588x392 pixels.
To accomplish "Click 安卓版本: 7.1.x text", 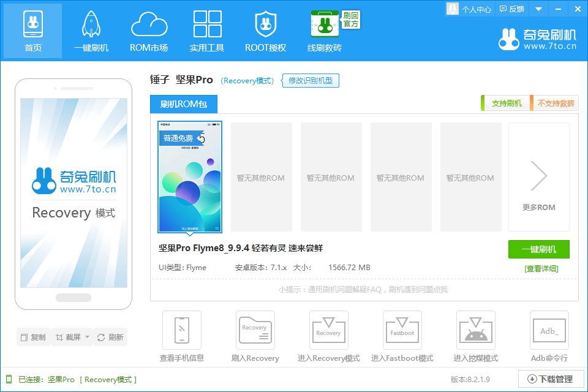I will point(261,268).
